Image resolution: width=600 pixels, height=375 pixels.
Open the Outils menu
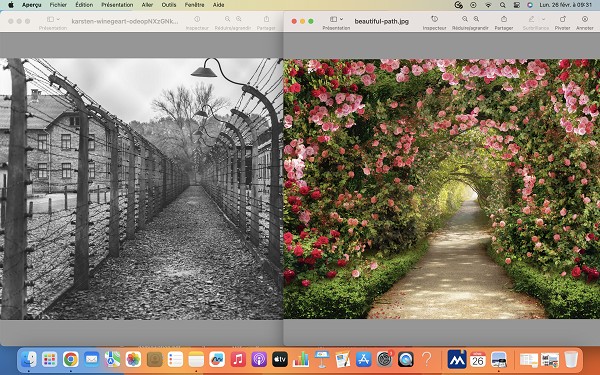coord(169,5)
